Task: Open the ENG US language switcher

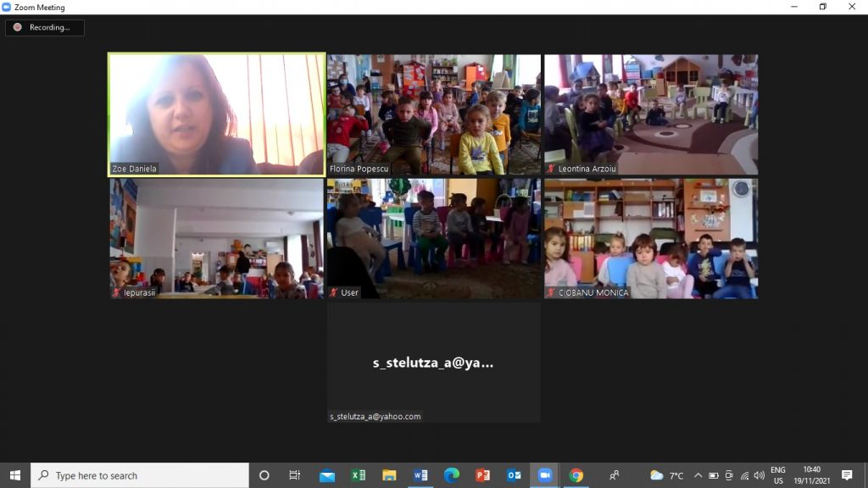Action: [777, 475]
